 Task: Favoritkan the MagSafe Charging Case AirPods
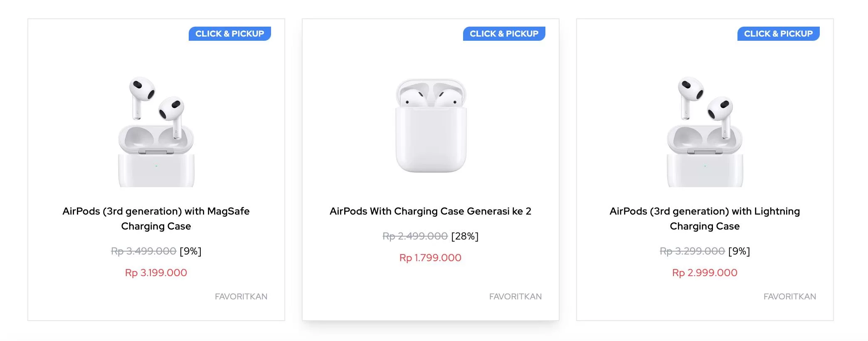241,297
